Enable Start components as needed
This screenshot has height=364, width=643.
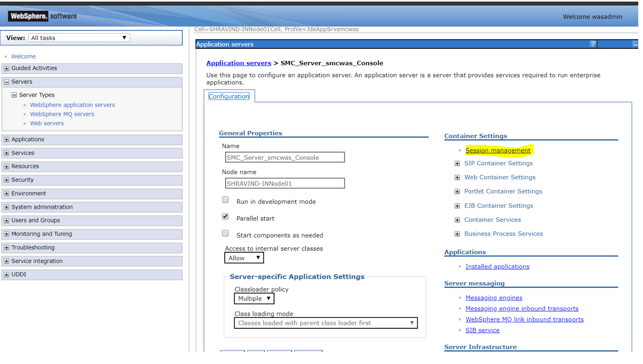(225, 233)
